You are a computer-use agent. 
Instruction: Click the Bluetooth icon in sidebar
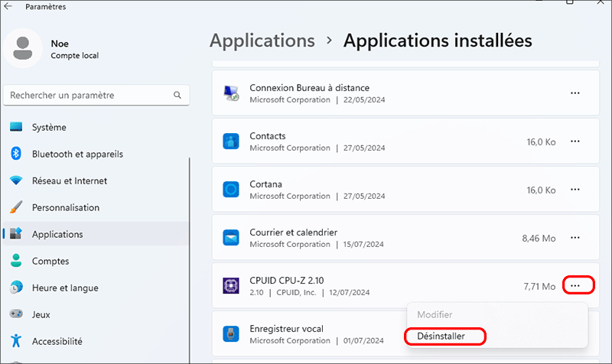point(16,154)
